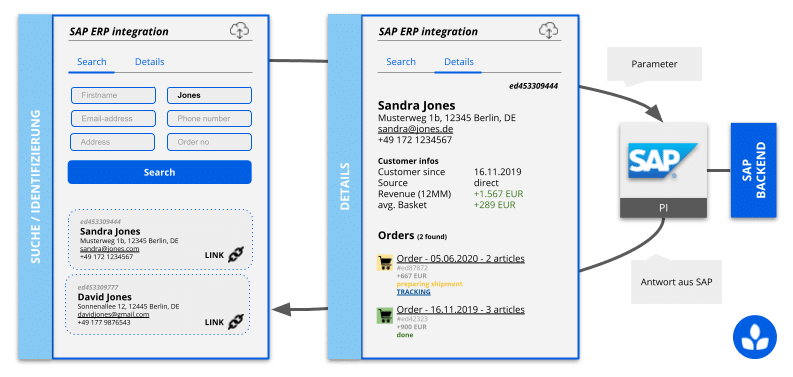Click the Parameter callout label
The width and height of the screenshot is (793, 377).
[654, 64]
